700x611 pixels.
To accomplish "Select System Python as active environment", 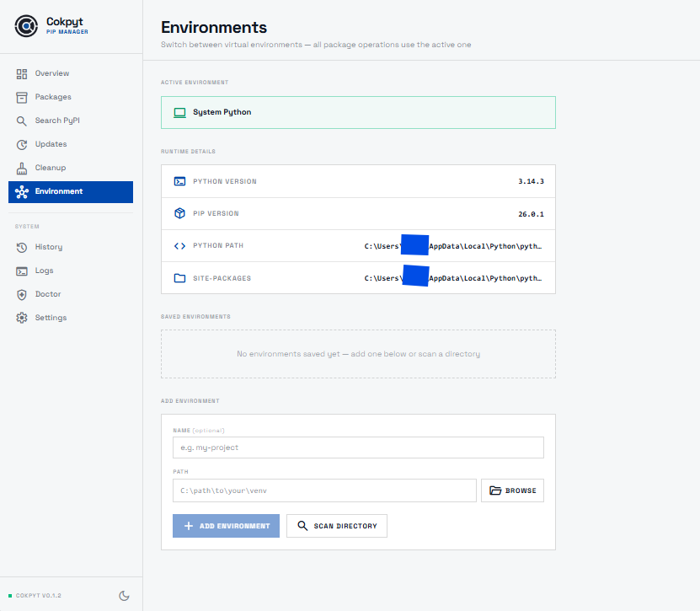I will pyautogui.click(x=357, y=112).
